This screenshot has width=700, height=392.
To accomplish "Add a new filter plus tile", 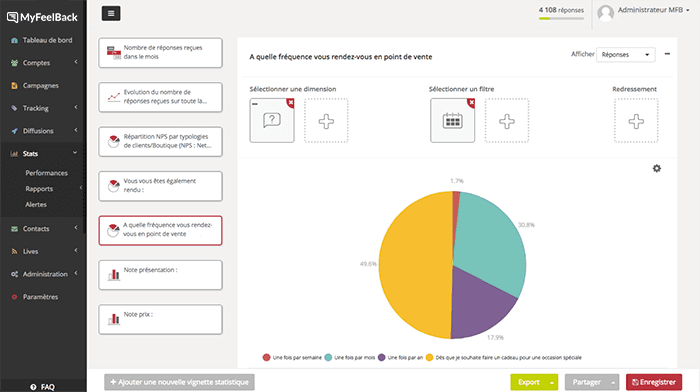I will click(507, 121).
